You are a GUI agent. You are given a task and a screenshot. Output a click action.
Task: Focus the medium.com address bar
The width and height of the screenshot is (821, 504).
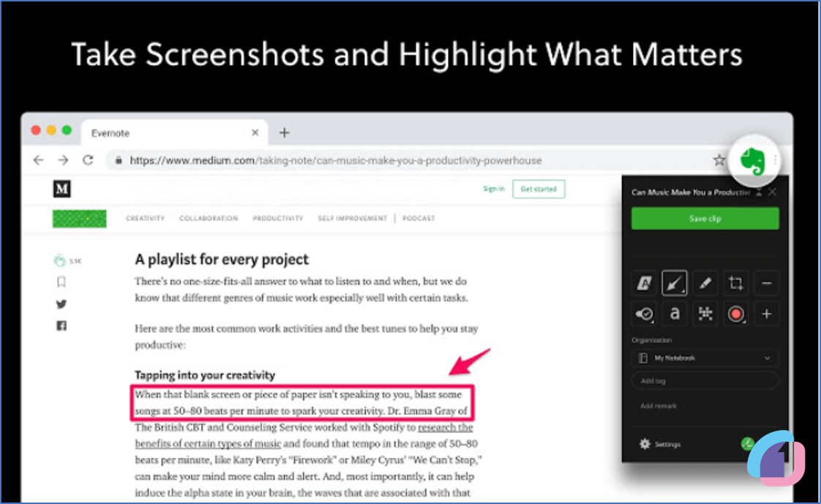click(x=408, y=160)
